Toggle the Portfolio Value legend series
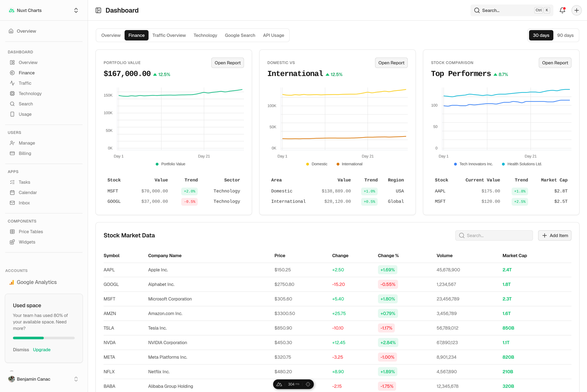 [x=171, y=164]
